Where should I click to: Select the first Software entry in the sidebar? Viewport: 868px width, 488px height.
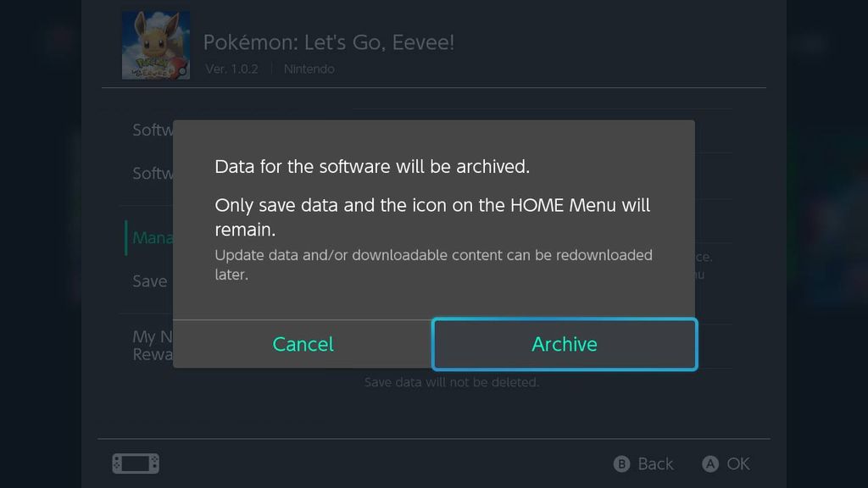[151, 130]
